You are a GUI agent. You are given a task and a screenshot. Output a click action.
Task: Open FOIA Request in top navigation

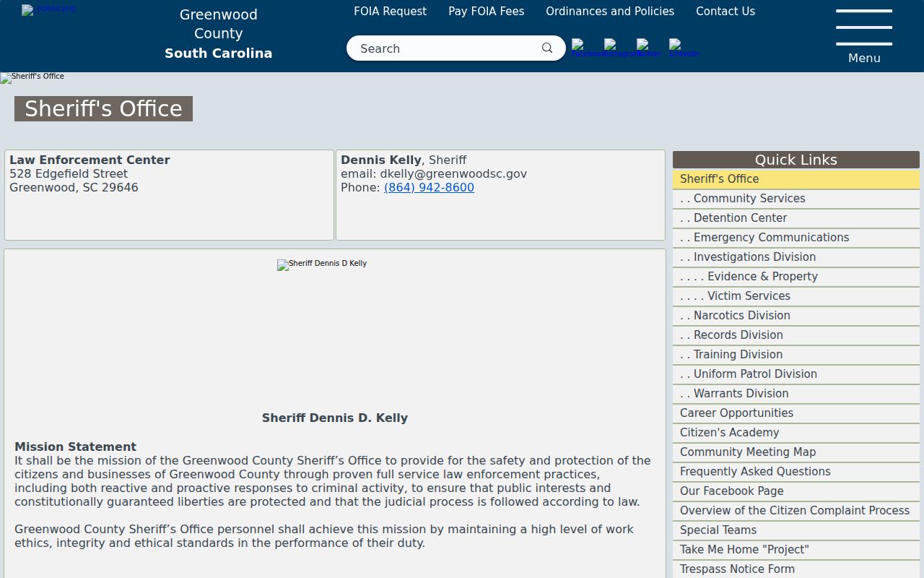click(x=390, y=12)
